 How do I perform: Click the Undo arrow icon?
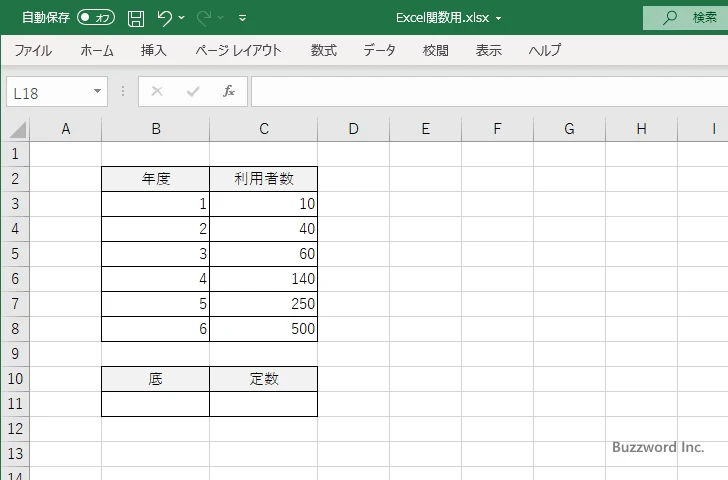pyautogui.click(x=164, y=18)
